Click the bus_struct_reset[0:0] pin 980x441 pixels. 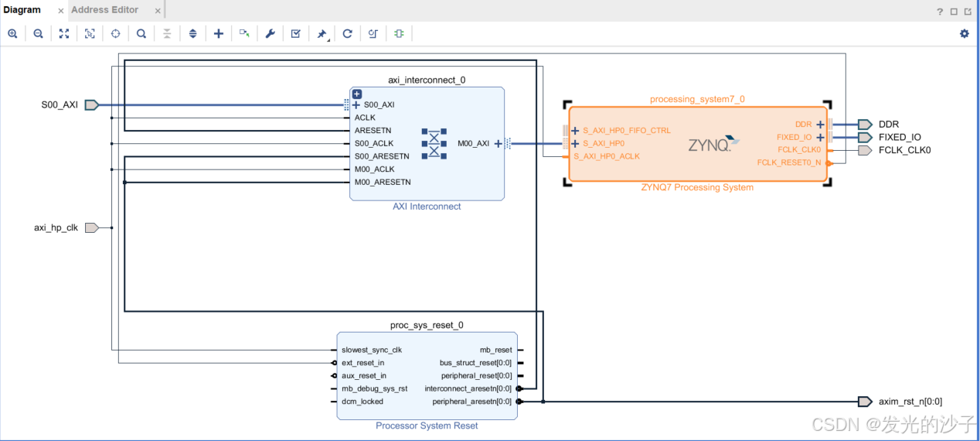click(x=475, y=363)
